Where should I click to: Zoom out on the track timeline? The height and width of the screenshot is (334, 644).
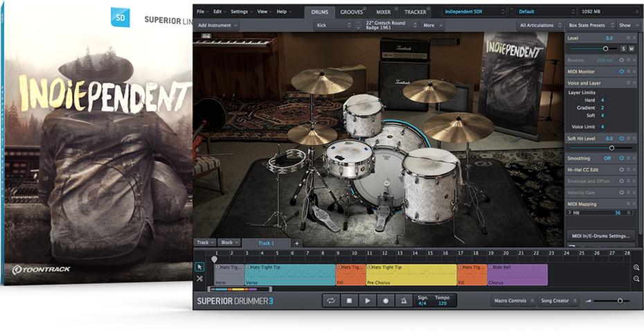point(636,279)
